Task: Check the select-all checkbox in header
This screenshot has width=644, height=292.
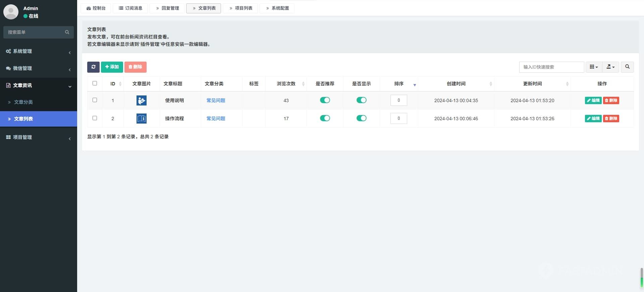Action: 95,83
